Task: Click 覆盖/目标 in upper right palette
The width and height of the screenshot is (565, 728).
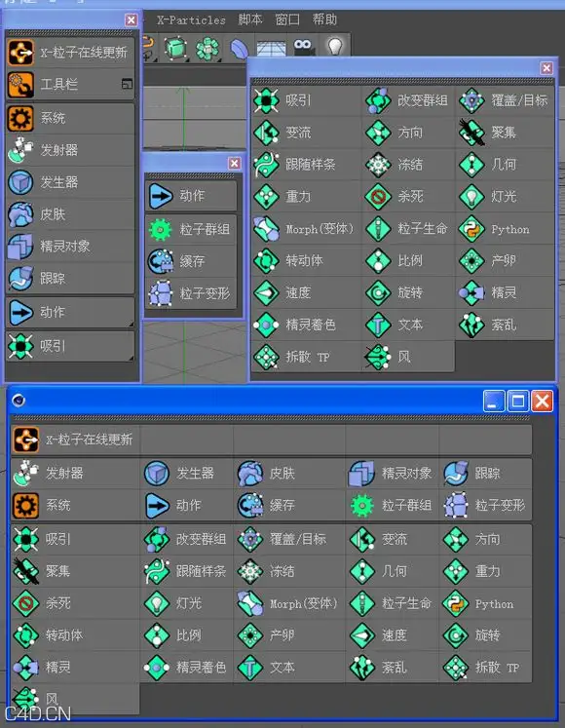Action: [506, 100]
